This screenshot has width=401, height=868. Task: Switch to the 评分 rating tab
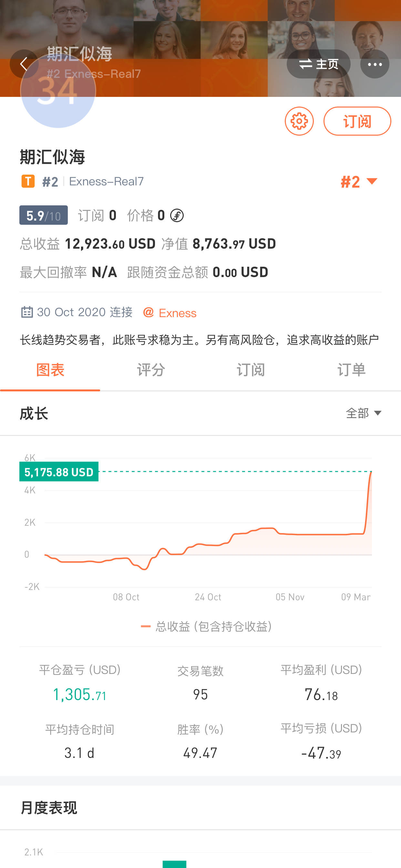pos(151,370)
